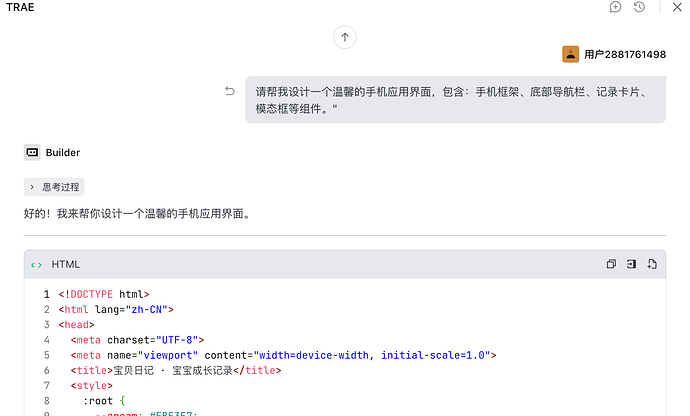This screenshot has width=690, height=416.
Task: Click the Builder agent icon
Action: click(32, 152)
